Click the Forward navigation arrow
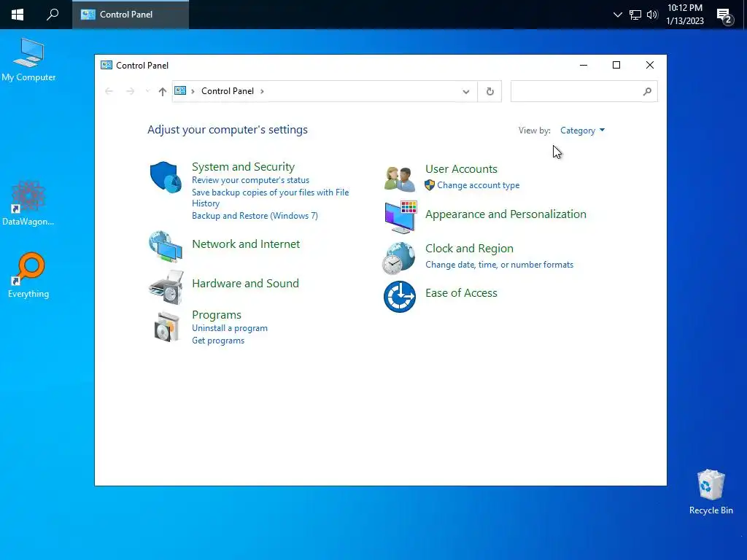This screenshot has width=747, height=560. tap(130, 91)
